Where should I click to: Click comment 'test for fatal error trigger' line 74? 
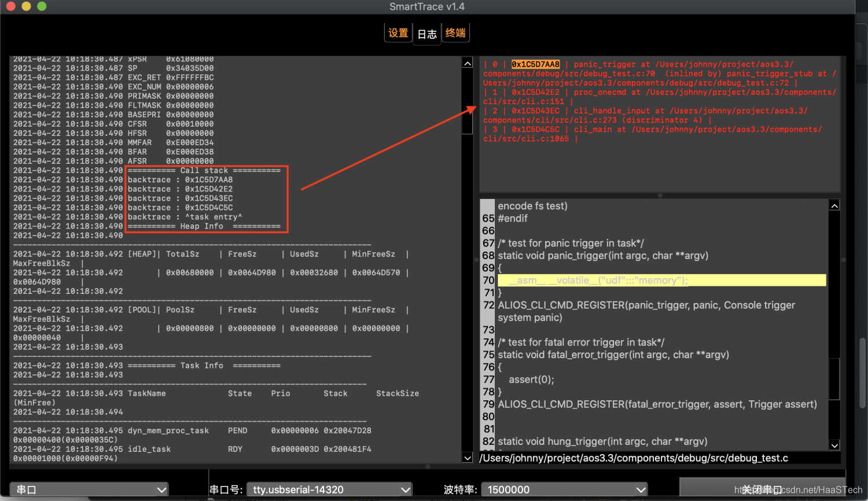pyautogui.click(x=581, y=342)
